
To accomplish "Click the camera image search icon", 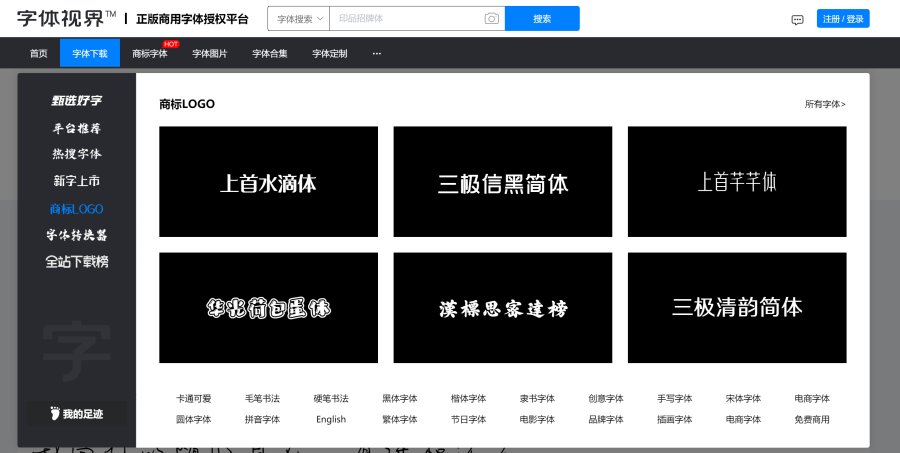I will [x=491, y=19].
